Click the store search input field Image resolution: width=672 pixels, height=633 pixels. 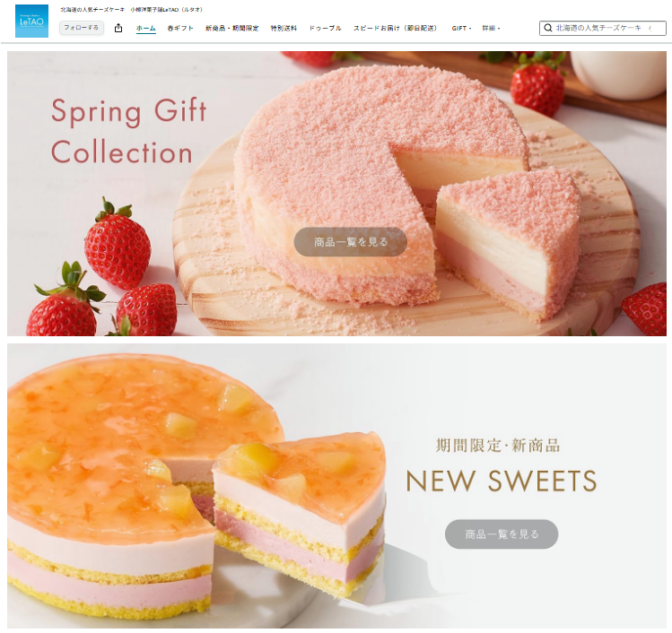[602, 29]
